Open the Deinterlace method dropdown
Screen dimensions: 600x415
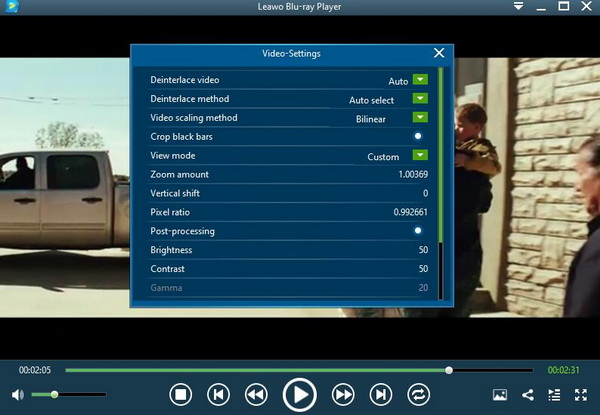pos(420,99)
